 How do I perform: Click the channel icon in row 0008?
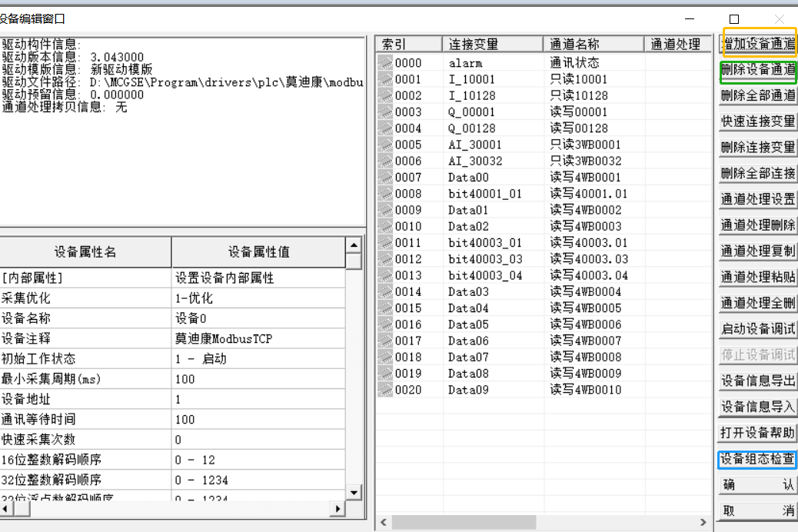point(384,194)
